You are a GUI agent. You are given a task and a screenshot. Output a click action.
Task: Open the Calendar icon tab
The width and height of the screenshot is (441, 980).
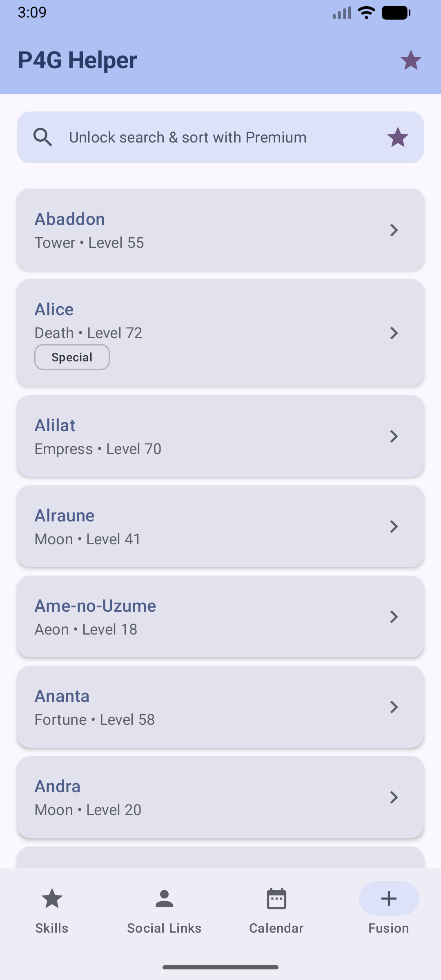[276, 898]
